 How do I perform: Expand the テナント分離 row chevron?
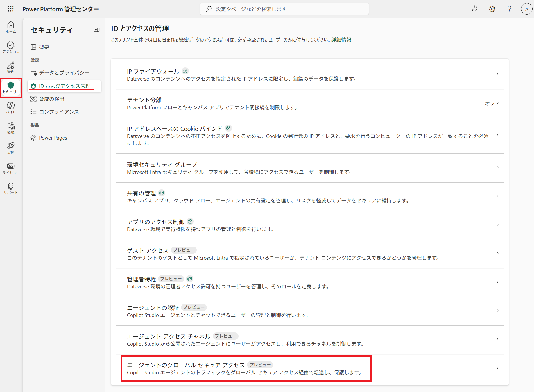point(497,103)
